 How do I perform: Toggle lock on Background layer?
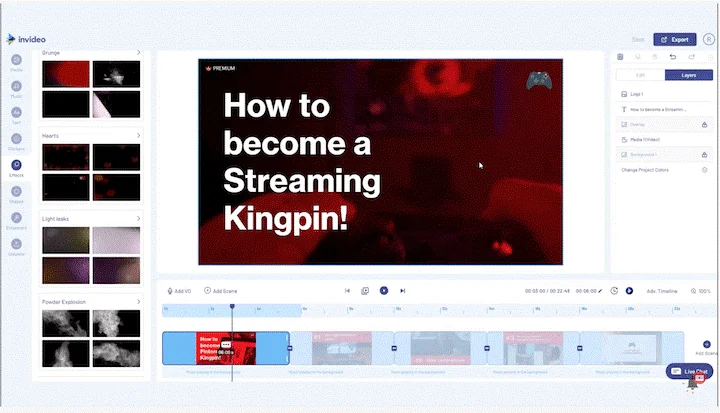point(704,155)
